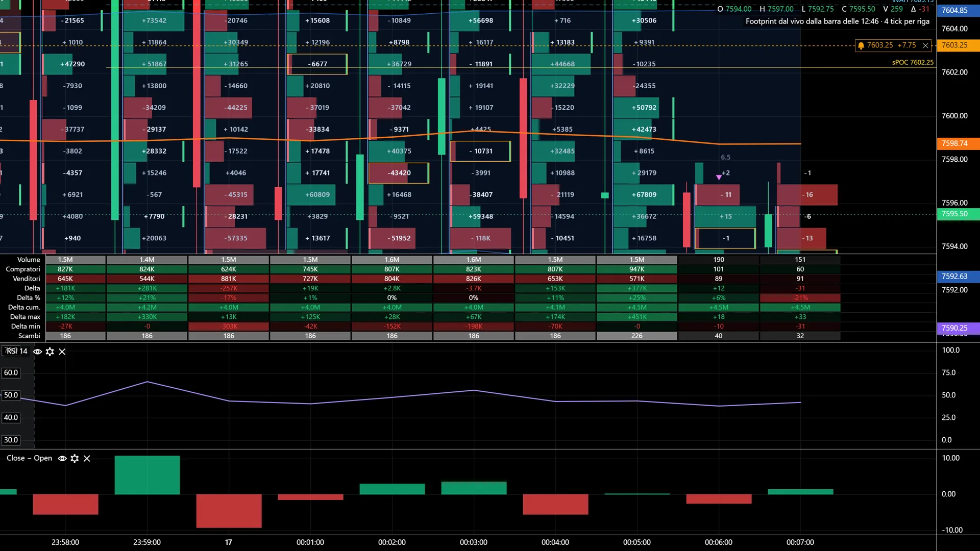Click the Footprint dal vivo description text
The height and width of the screenshot is (551, 980).
click(838, 21)
